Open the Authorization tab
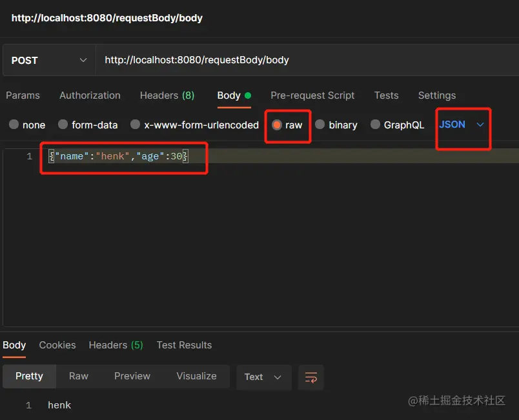 tap(90, 95)
